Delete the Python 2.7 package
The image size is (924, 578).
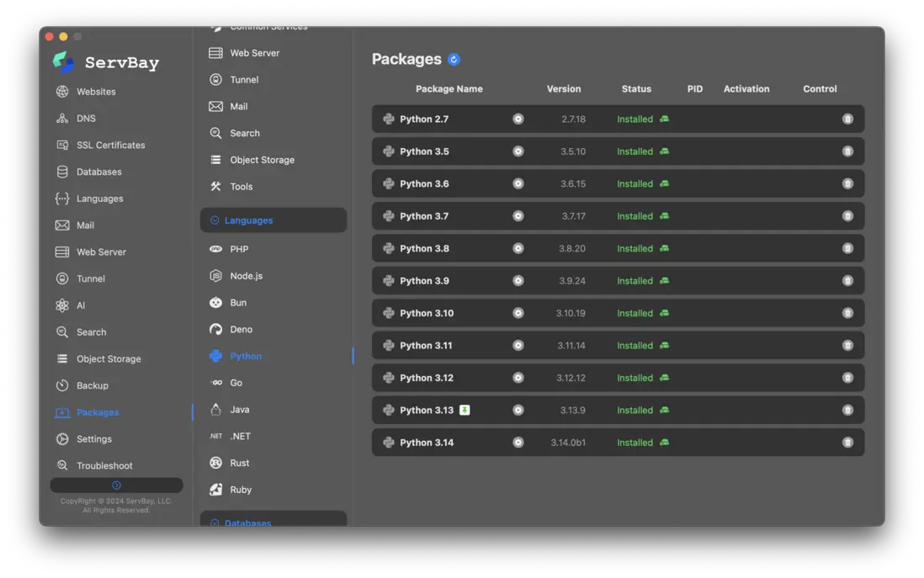[847, 119]
